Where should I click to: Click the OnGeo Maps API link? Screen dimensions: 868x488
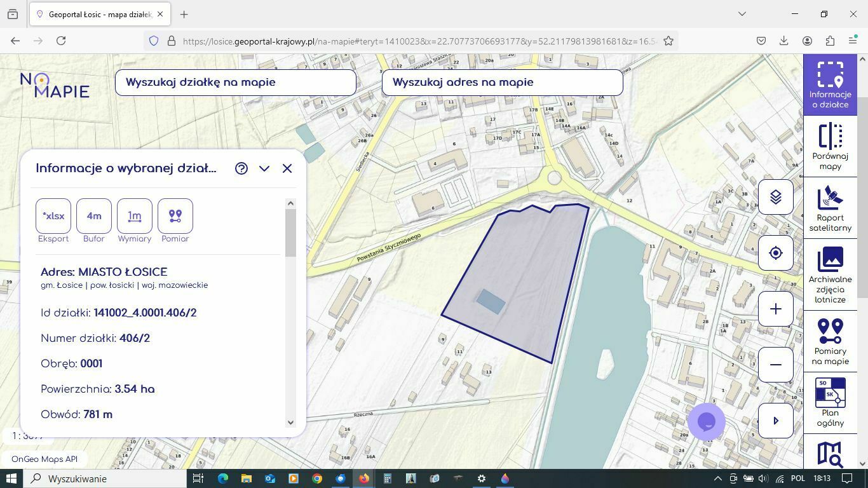coord(44,459)
